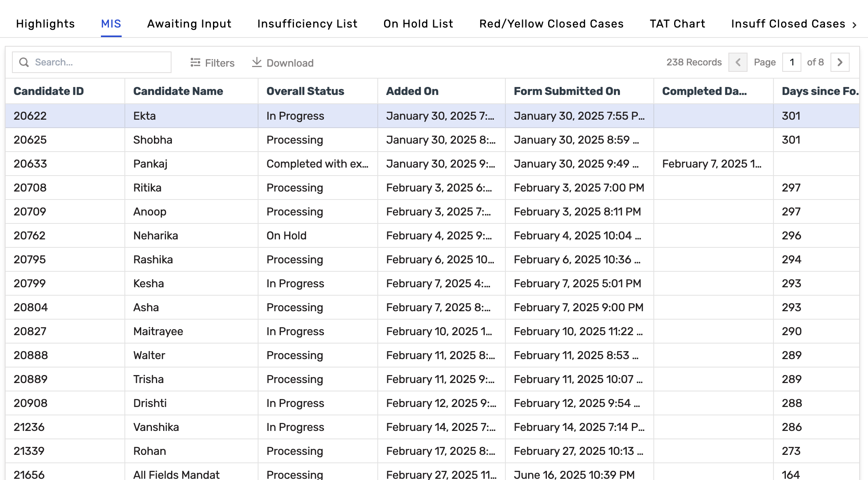This screenshot has height=480, width=868.
Task: Click the Filters sliders icon
Action: pyautogui.click(x=195, y=63)
